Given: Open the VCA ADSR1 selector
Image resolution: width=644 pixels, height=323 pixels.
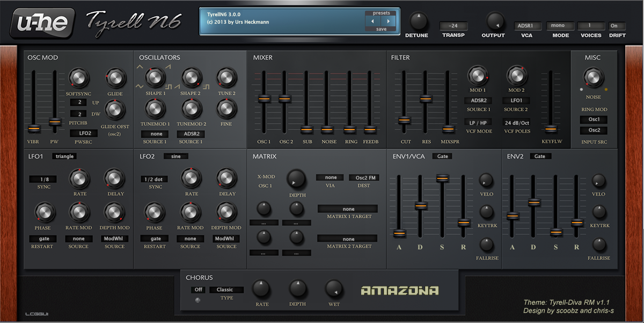Looking at the screenshot, I should [x=528, y=26].
